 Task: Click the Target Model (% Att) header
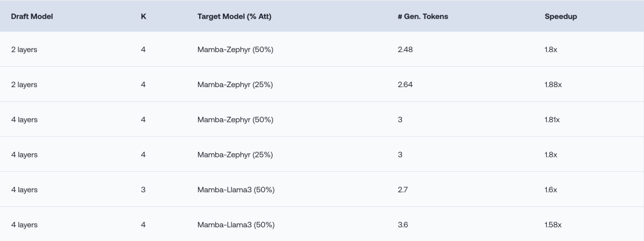coord(234,17)
